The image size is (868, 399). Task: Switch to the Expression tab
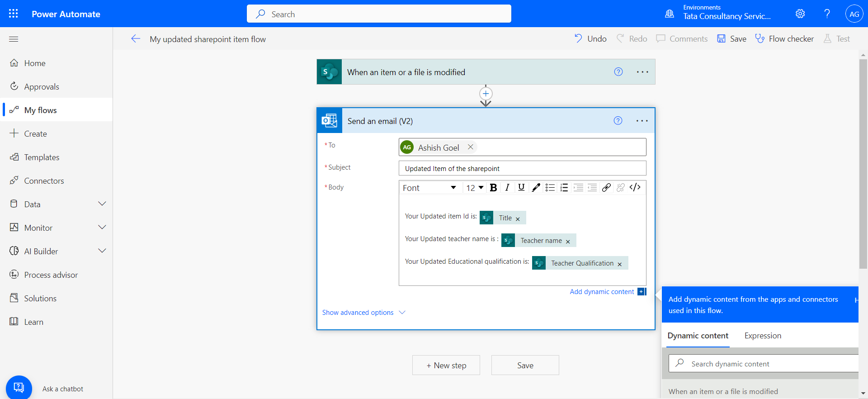coord(763,336)
